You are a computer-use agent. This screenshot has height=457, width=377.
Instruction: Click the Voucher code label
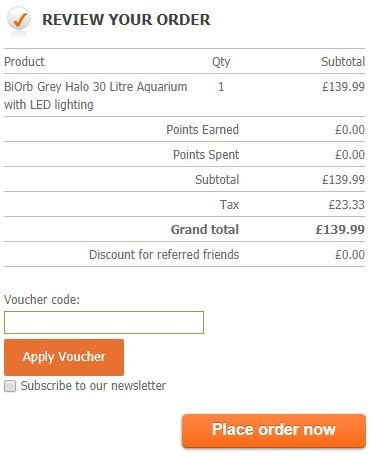point(42,299)
